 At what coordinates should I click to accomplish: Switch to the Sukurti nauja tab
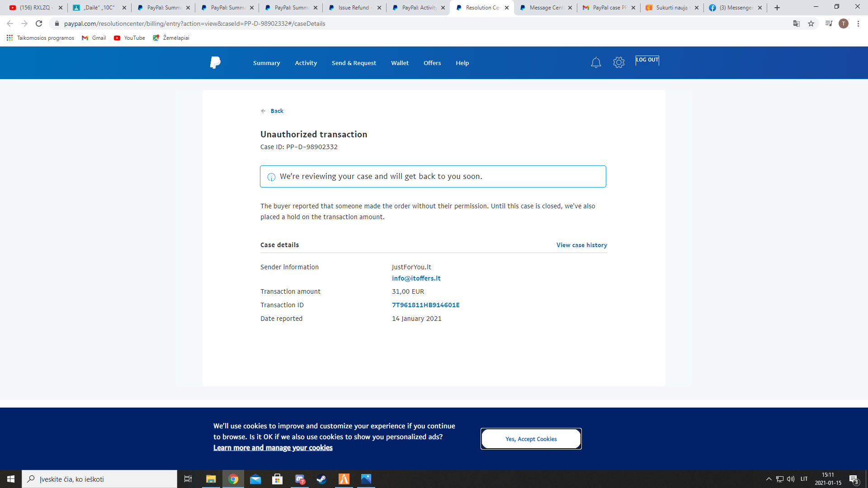pyautogui.click(x=672, y=8)
